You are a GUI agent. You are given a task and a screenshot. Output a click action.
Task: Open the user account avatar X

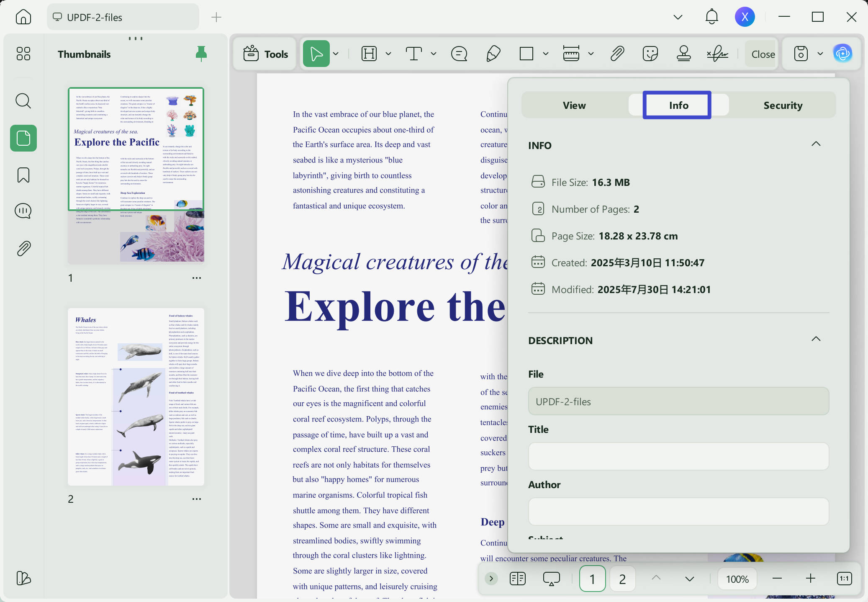coord(745,17)
